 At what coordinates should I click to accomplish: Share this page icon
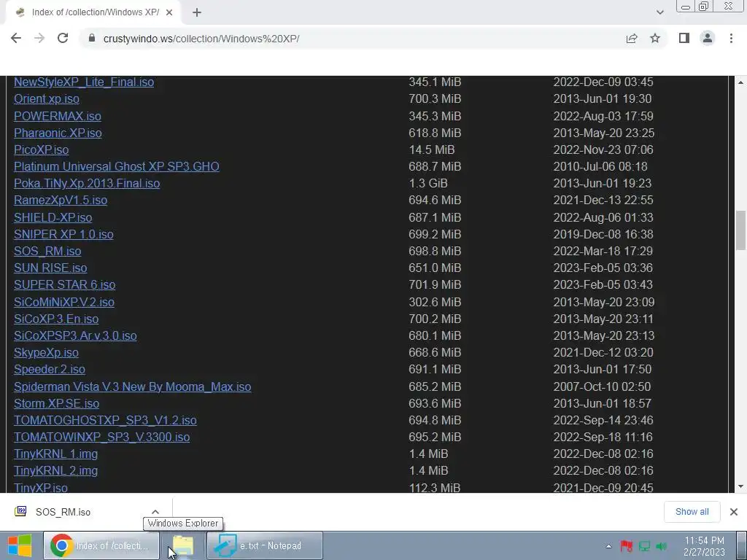[632, 39]
